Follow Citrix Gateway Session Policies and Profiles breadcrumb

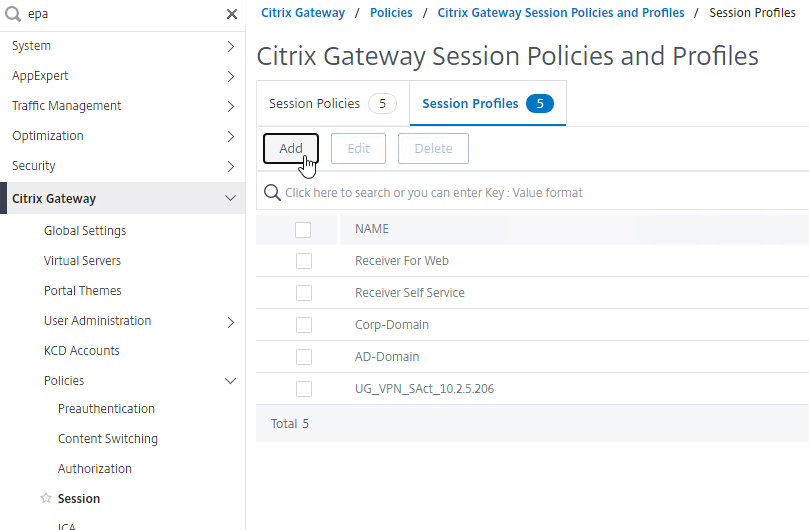[x=561, y=13]
